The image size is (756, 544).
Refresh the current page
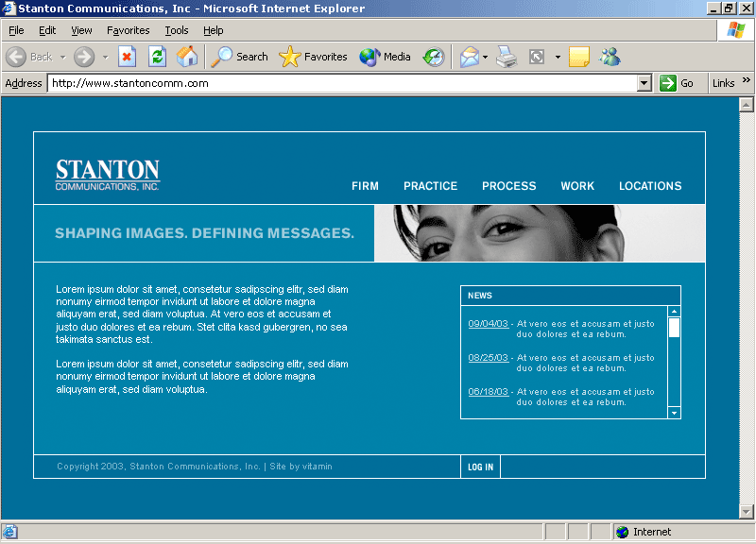coord(157,57)
